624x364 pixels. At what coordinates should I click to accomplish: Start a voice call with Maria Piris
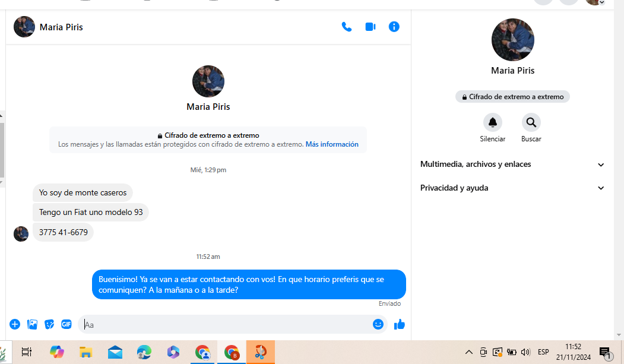347,27
